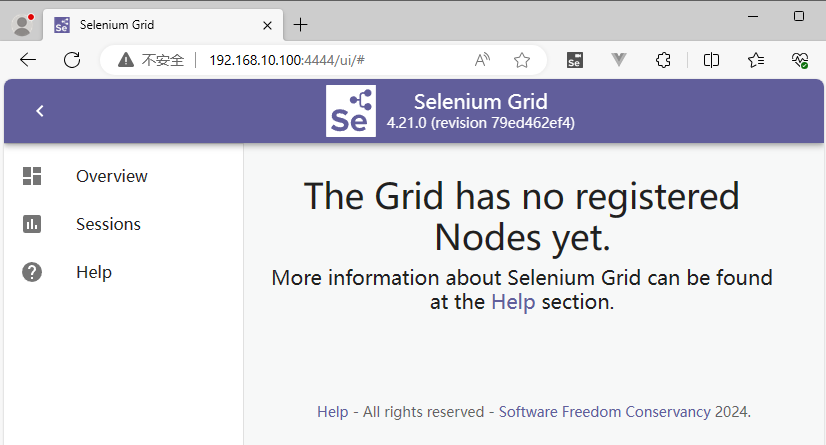Open the Software Freedom Conservancy link

pos(604,411)
